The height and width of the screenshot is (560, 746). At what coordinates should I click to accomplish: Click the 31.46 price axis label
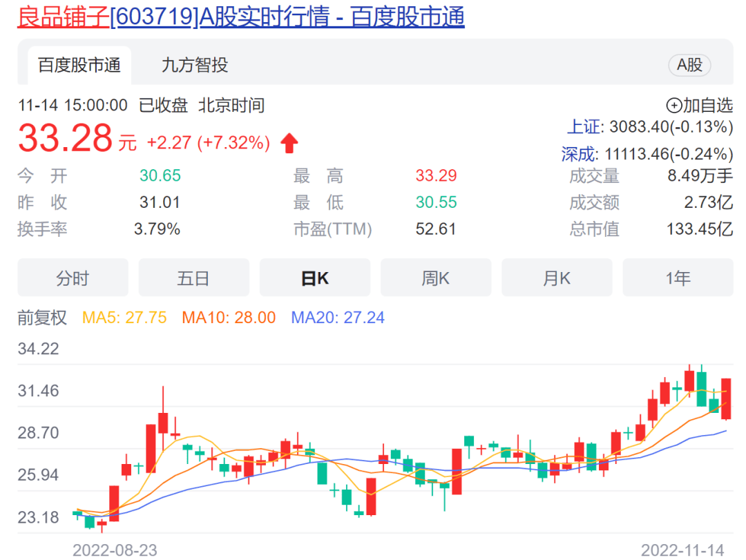[x=39, y=391]
